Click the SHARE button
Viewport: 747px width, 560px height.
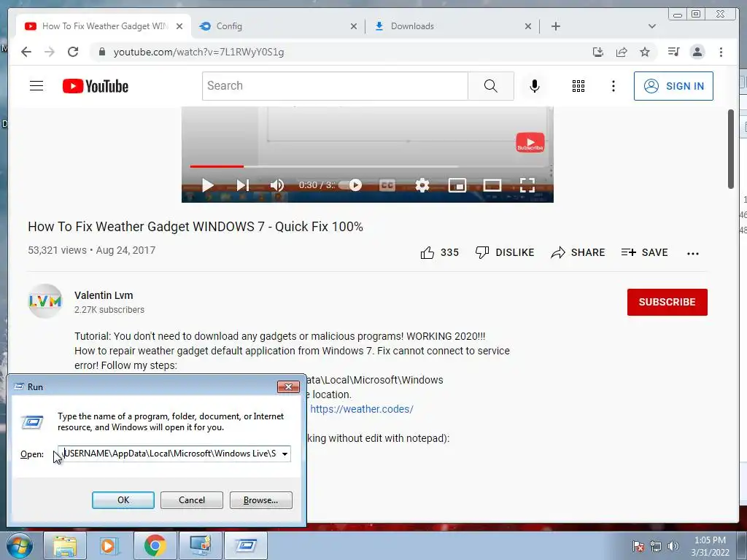coord(578,252)
